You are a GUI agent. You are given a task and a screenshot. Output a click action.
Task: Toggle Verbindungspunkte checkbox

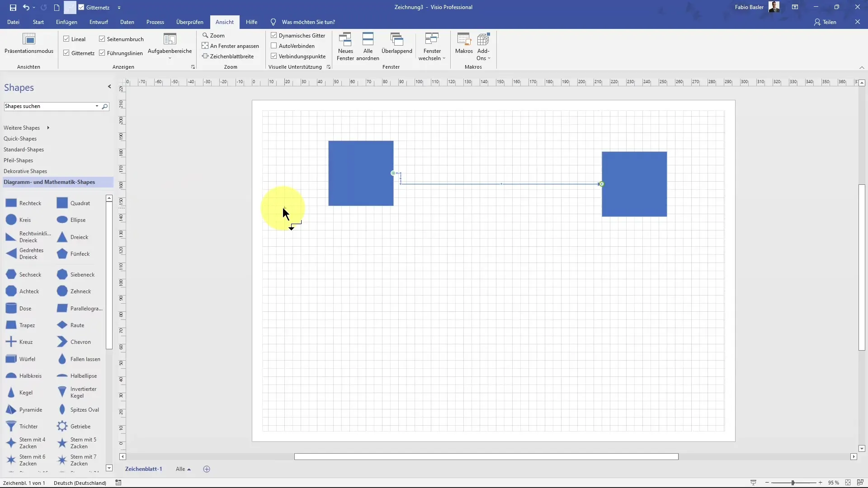point(274,56)
